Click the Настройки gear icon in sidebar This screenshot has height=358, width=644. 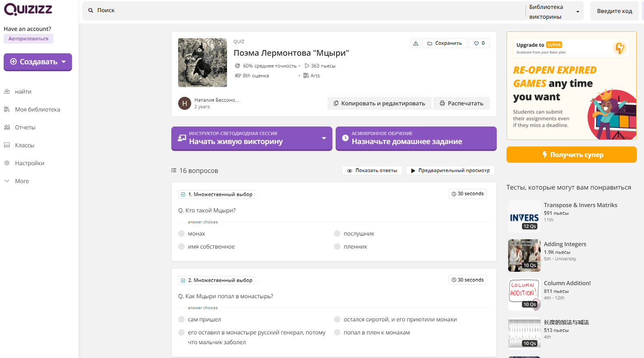(x=7, y=163)
